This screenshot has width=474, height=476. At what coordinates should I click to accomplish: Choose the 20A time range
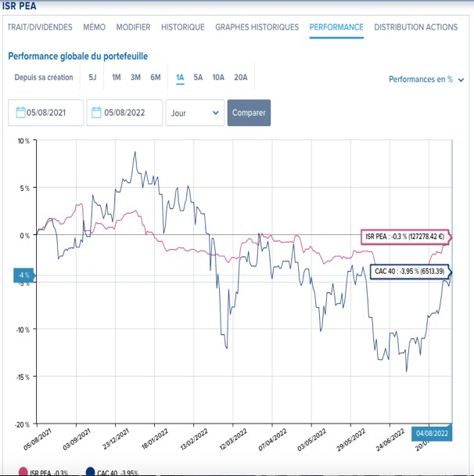pos(241,78)
